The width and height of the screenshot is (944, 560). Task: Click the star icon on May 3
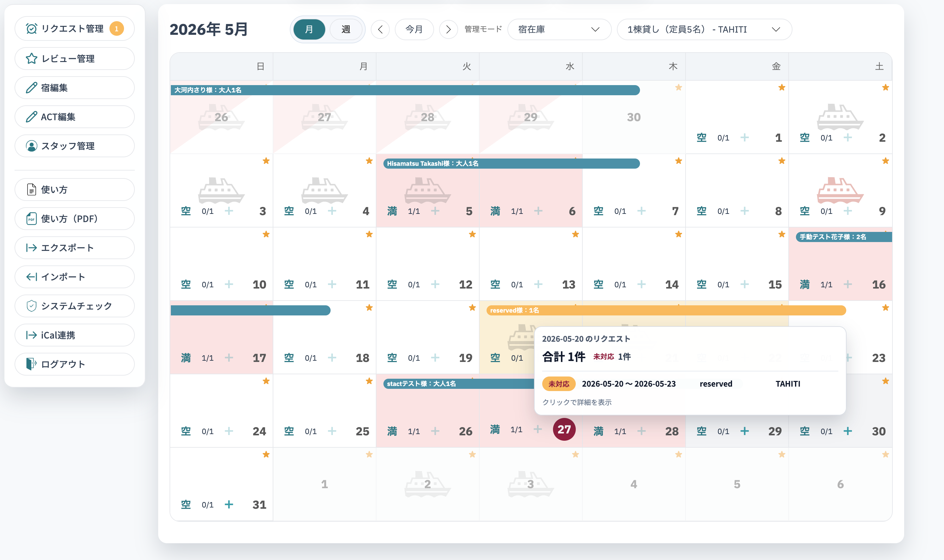266,161
